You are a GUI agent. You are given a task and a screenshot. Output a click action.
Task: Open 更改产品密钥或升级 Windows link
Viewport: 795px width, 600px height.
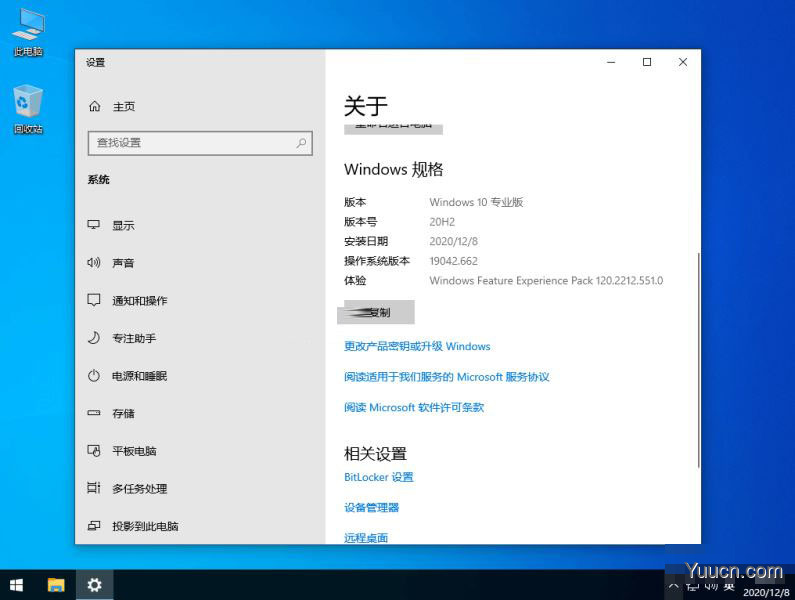tap(417, 346)
